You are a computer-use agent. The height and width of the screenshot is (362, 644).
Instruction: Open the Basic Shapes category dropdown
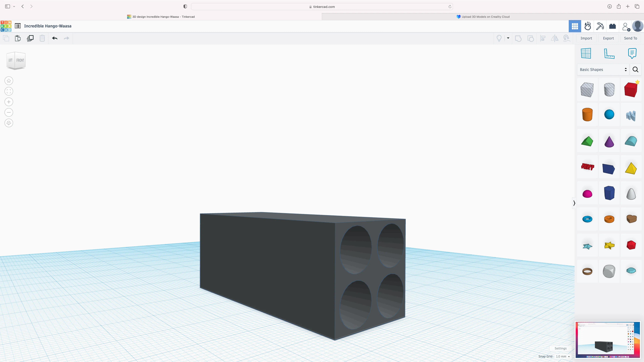tap(603, 70)
